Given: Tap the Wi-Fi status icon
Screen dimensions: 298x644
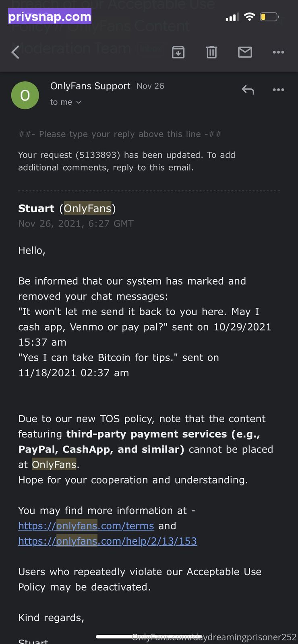Looking at the screenshot, I should pos(250,17).
